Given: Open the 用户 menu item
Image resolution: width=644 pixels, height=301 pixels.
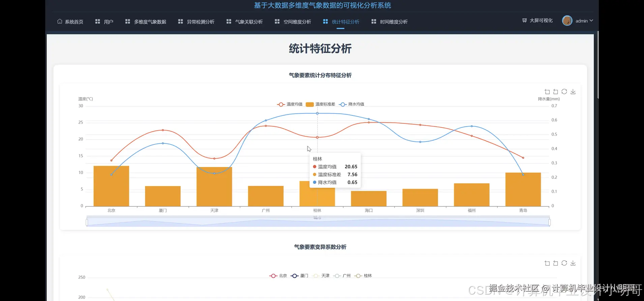Looking at the screenshot, I should click(x=104, y=22).
